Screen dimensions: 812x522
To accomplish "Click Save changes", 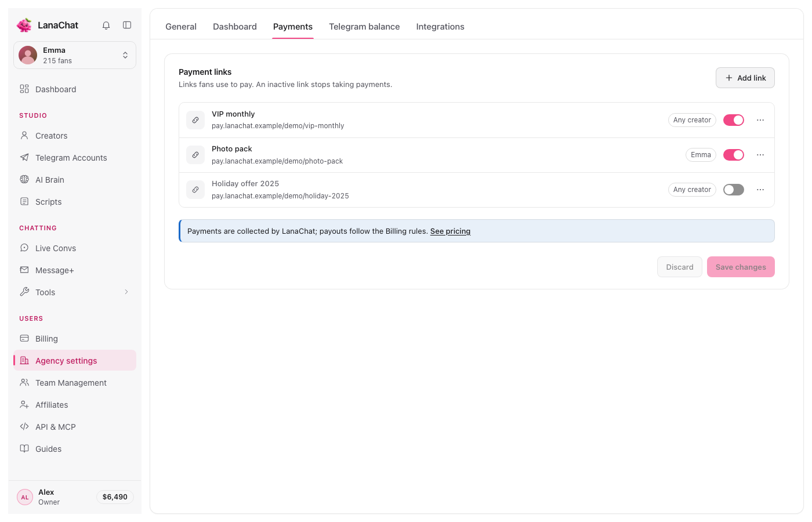I will point(741,267).
